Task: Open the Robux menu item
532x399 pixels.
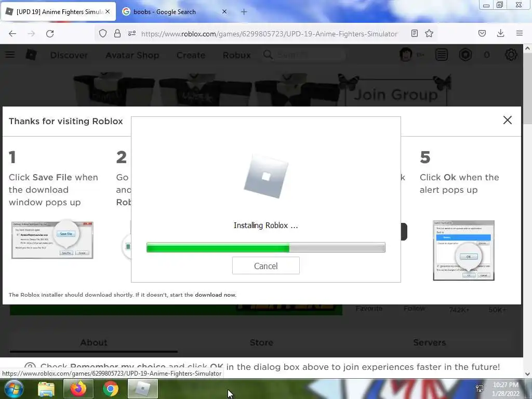Action: click(x=236, y=55)
